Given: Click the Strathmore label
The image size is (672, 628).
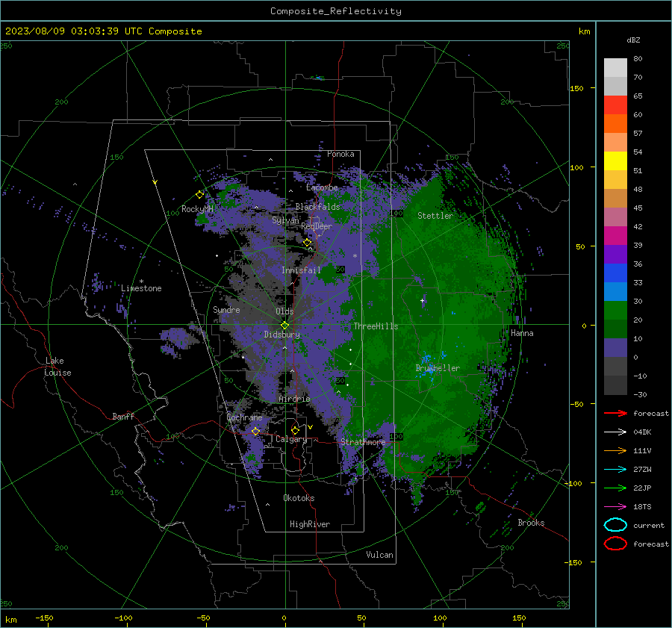Looking at the screenshot, I should pyautogui.click(x=363, y=442).
